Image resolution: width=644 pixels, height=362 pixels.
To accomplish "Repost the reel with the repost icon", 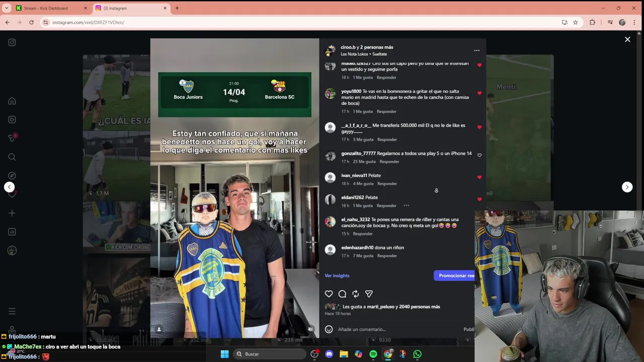I will pos(356,294).
